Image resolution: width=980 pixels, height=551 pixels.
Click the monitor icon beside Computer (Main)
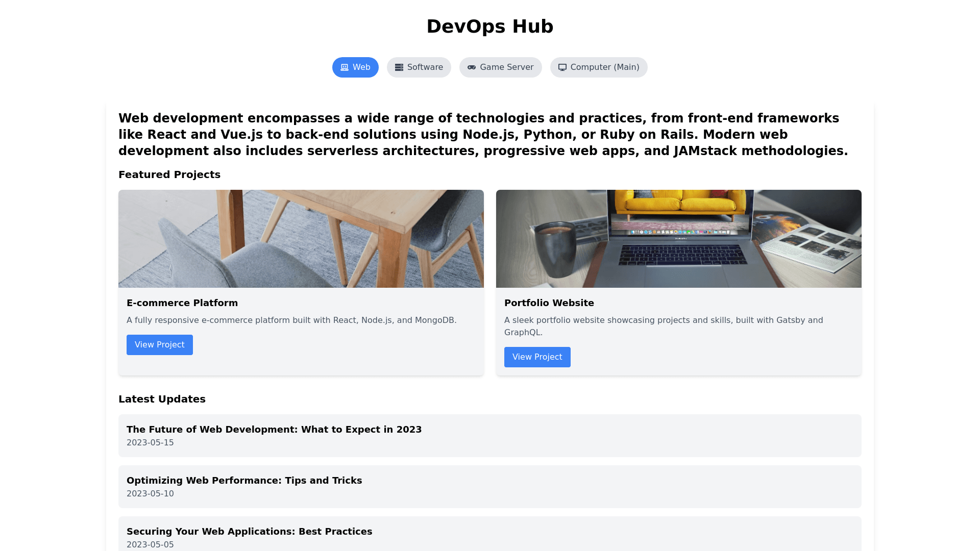pyautogui.click(x=562, y=67)
